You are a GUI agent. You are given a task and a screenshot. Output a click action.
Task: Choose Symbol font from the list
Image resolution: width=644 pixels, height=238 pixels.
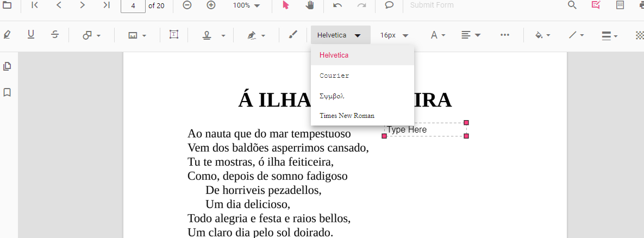click(362, 96)
